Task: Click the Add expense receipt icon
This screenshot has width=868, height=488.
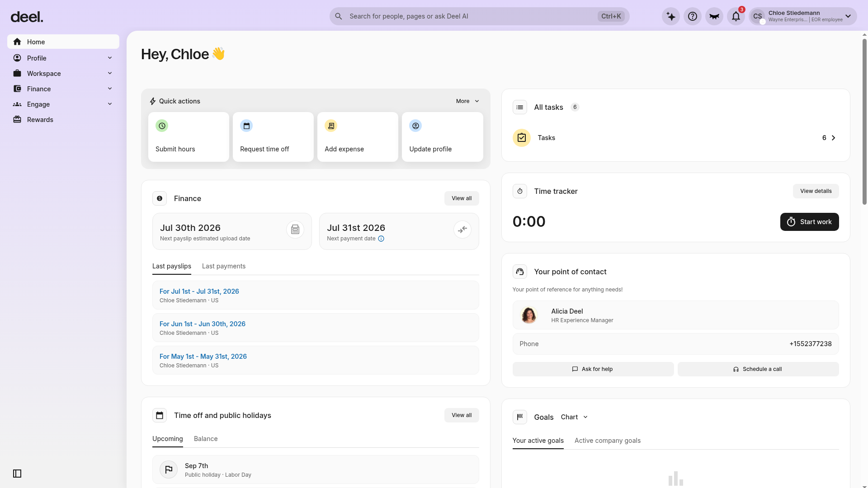Action: click(x=331, y=126)
